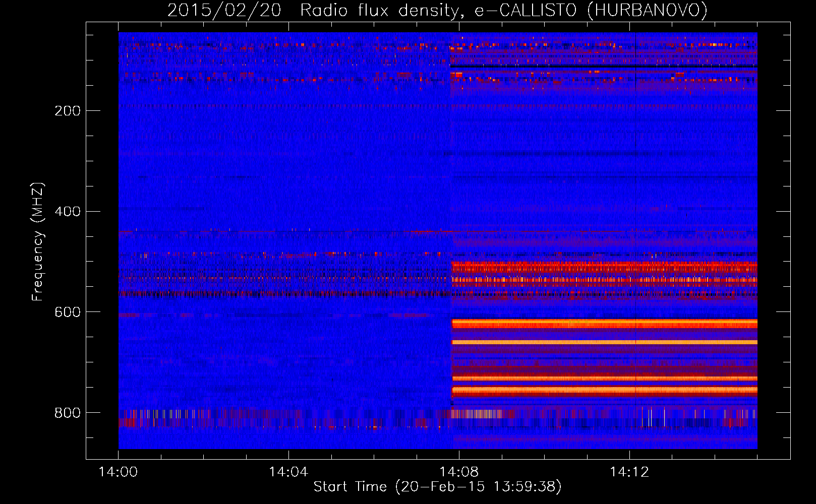Select the 600 frequency tick label
Image resolution: width=816 pixels, height=504 pixels.
pyautogui.click(x=68, y=312)
